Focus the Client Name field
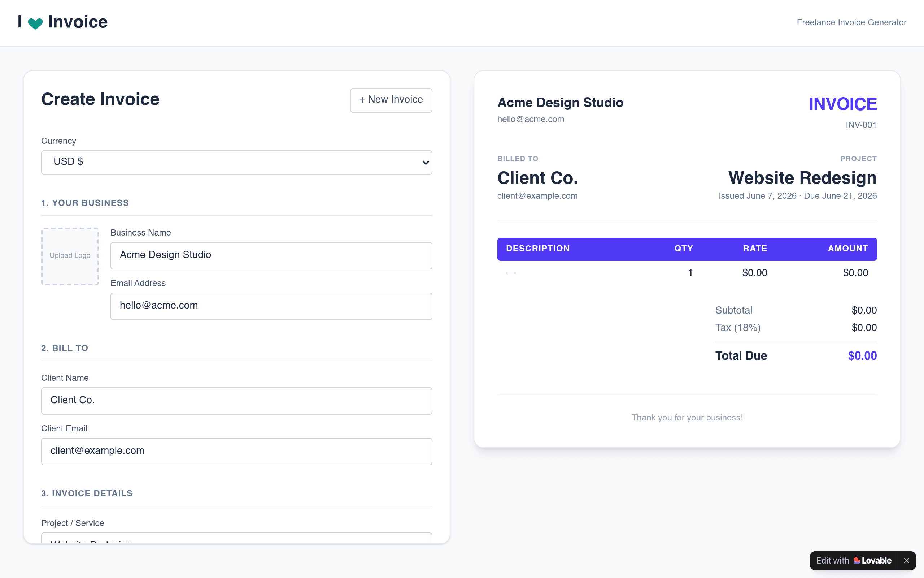 coord(237,401)
